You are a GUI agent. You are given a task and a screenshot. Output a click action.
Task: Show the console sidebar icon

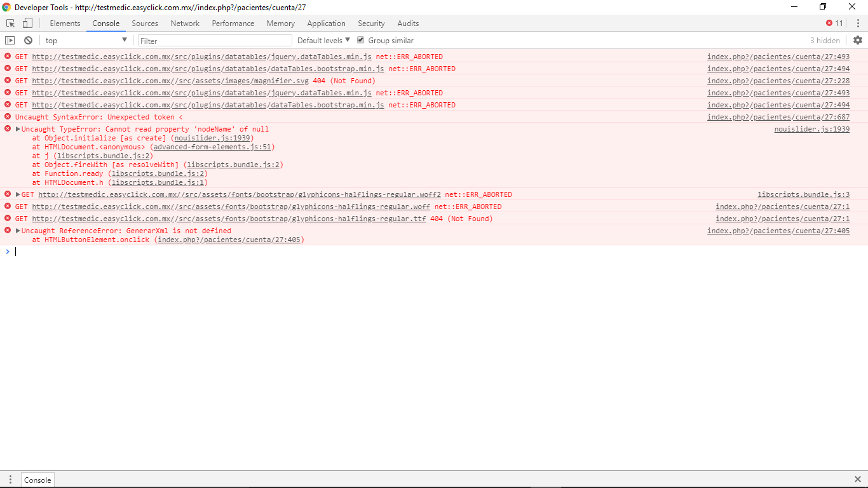coord(10,40)
